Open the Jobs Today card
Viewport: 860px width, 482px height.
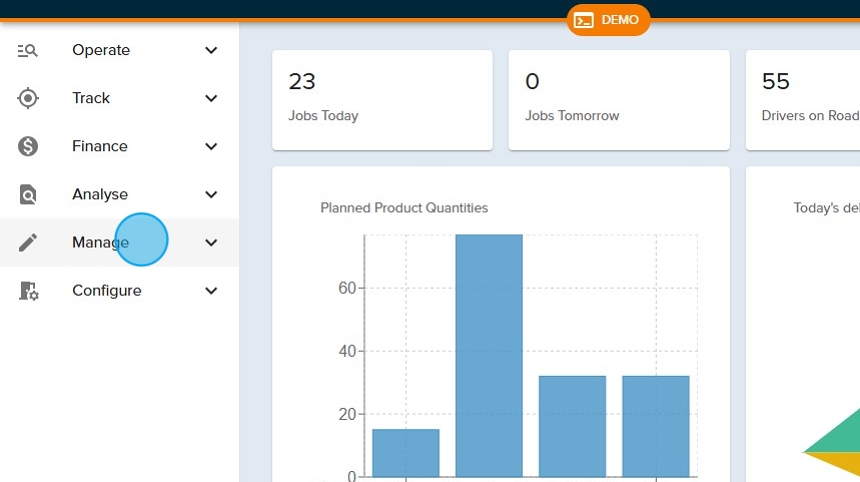[382, 100]
